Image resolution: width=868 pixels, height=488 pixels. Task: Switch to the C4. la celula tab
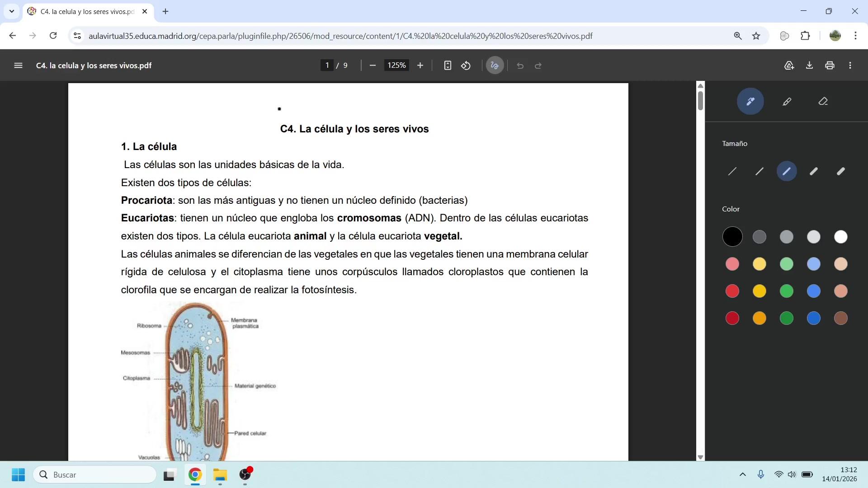(x=87, y=12)
